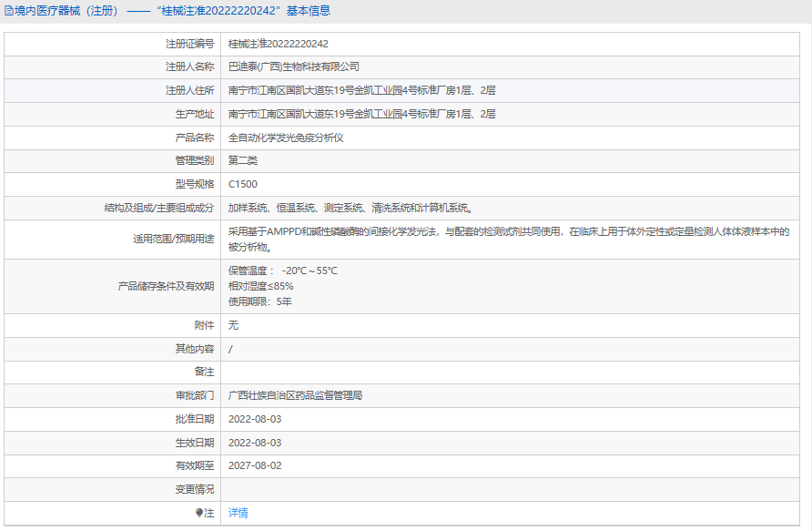
Task: Click the storage temperature line -20℃～55℃
Action: tap(283, 271)
